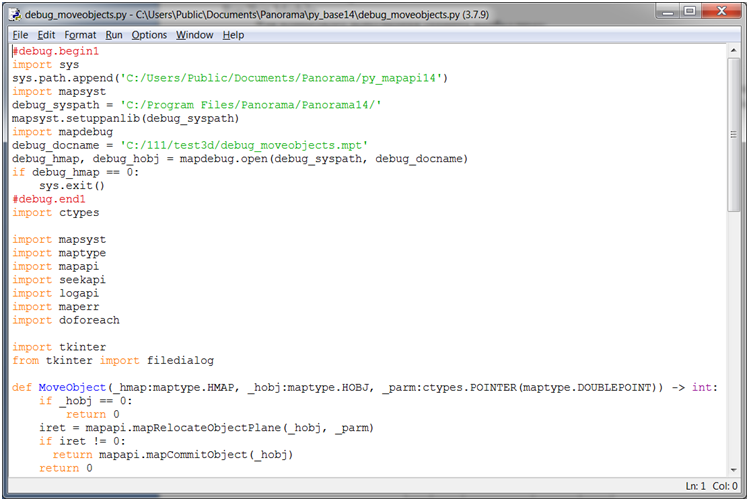Click the IDLE app icon in title bar
749x501 pixels.
(13, 12)
